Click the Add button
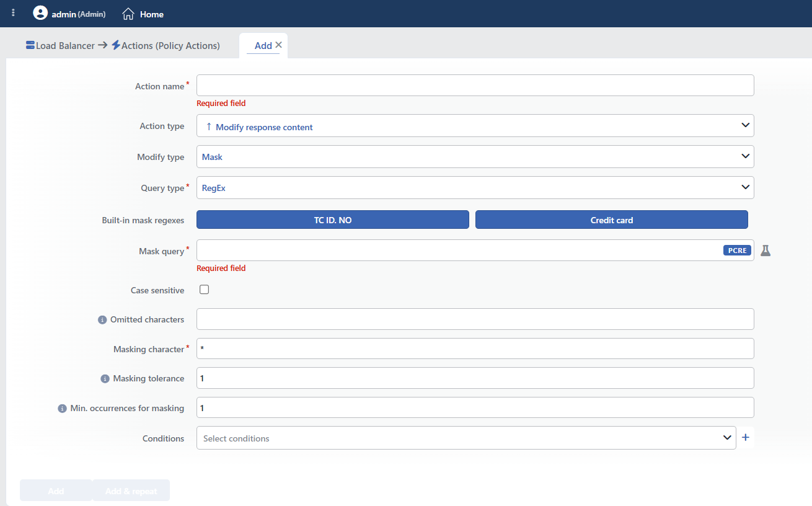This screenshot has height=506, width=812. point(56,490)
